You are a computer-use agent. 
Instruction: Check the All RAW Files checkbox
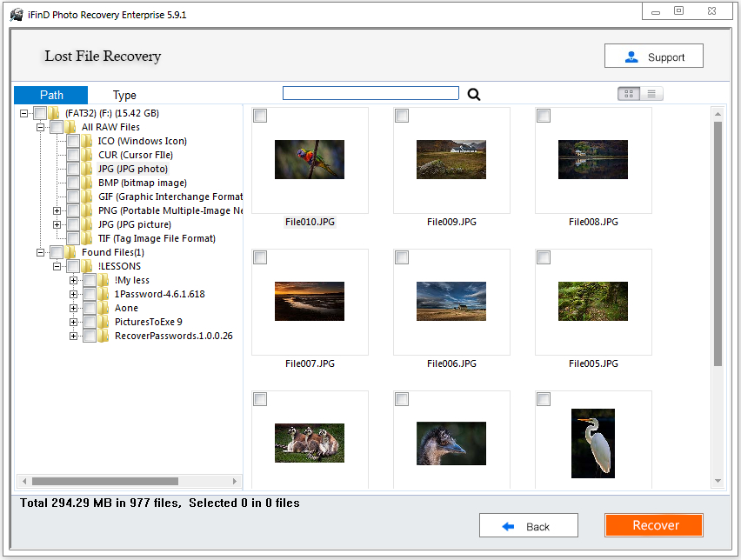tap(55, 126)
